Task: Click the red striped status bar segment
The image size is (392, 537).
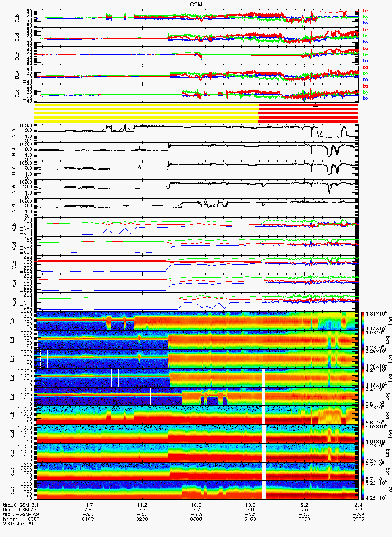Action: (x=308, y=113)
